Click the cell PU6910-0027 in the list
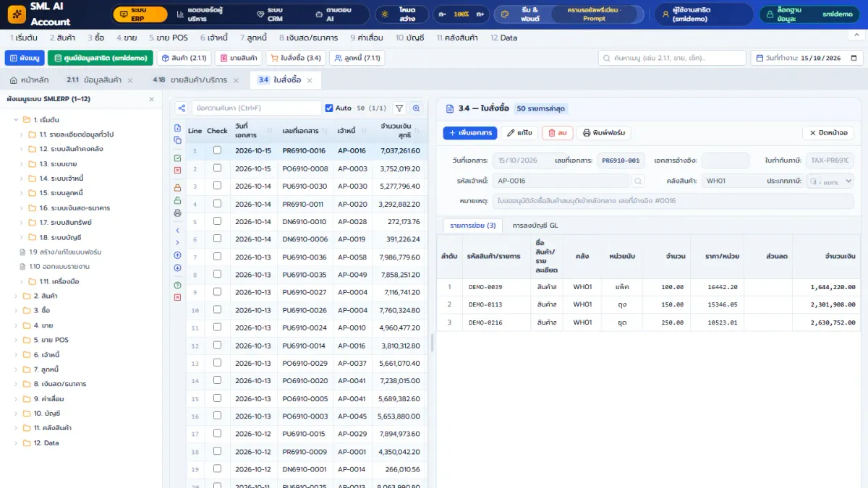 point(305,292)
